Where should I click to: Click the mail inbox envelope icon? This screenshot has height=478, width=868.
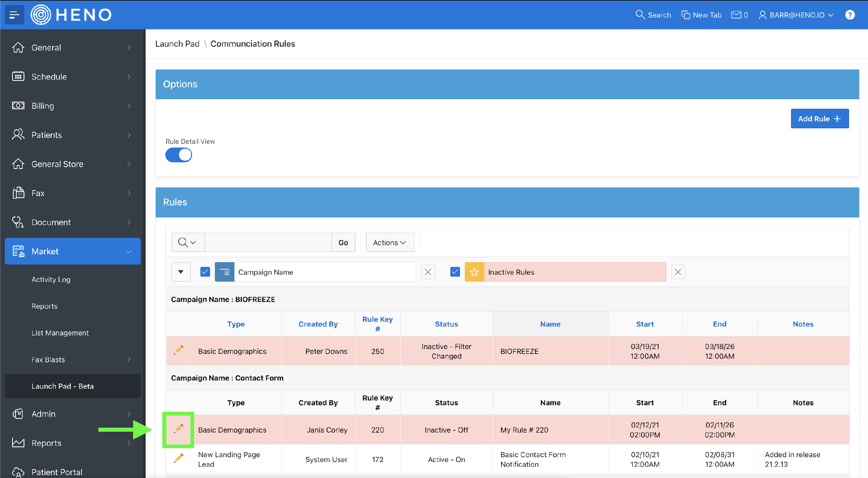(x=736, y=15)
